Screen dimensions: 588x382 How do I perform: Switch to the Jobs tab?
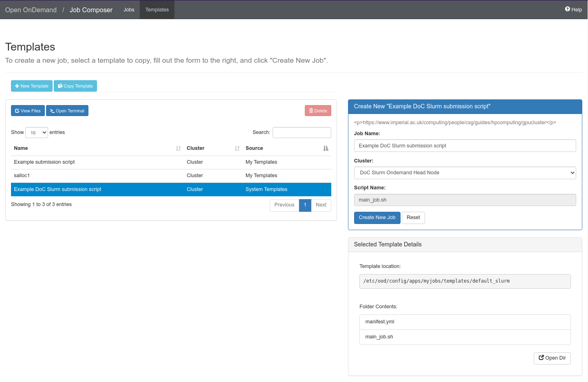(129, 10)
